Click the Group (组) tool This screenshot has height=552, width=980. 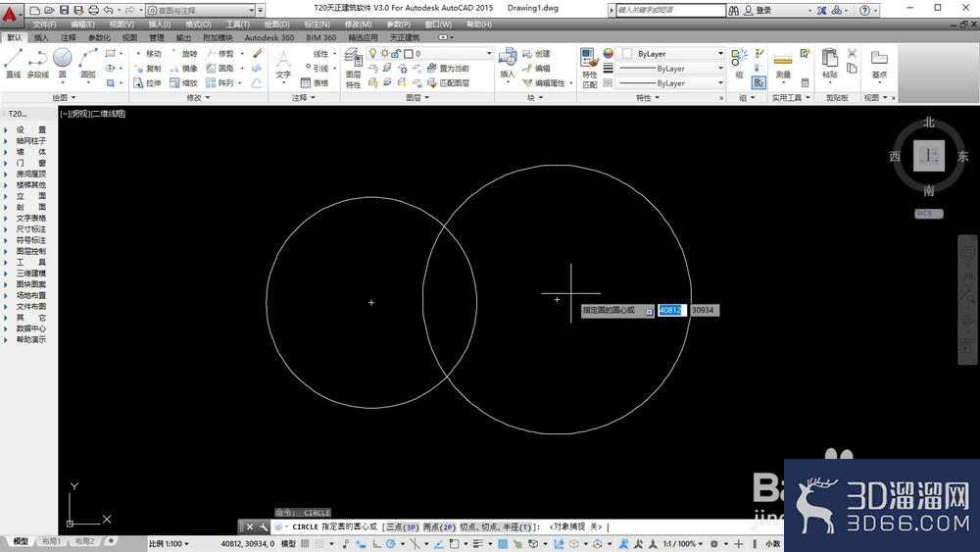[x=739, y=63]
